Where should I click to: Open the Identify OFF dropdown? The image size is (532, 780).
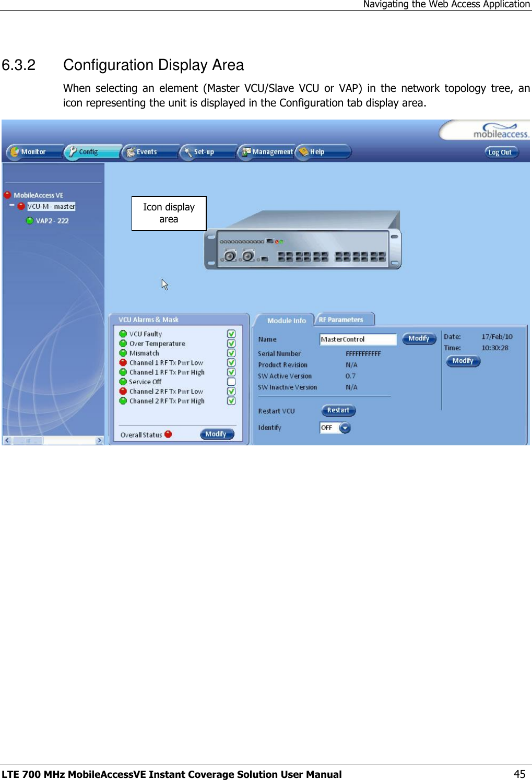point(345,428)
